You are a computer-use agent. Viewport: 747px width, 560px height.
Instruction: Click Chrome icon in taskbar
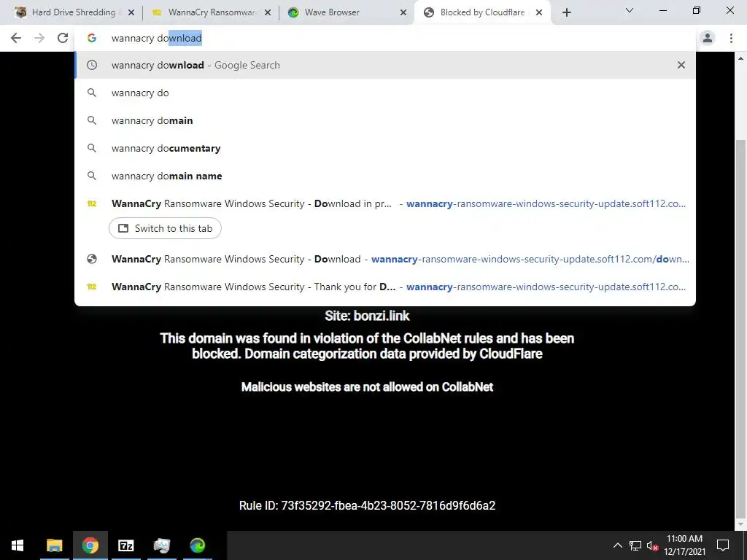[90, 545]
